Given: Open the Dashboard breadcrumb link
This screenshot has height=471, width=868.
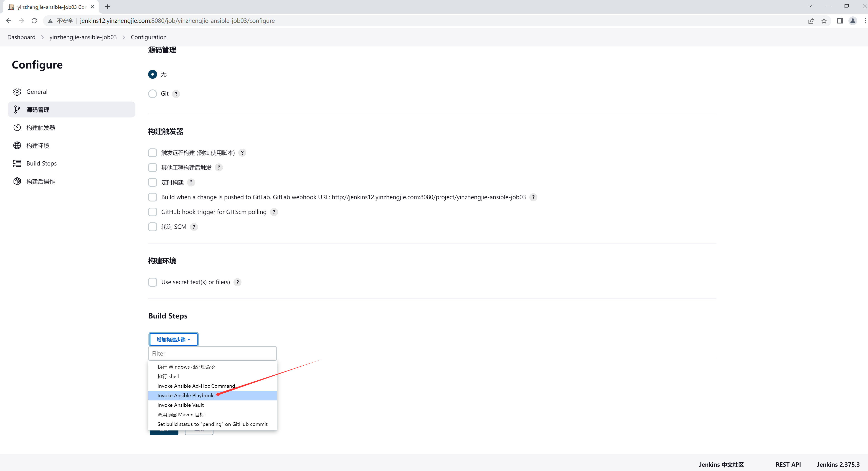Looking at the screenshot, I should click(x=21, y=37).
